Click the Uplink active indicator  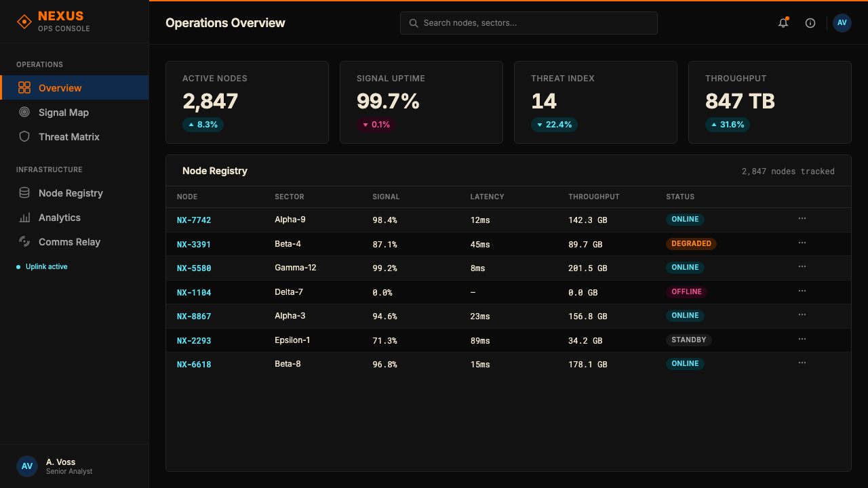pos(42,266)
